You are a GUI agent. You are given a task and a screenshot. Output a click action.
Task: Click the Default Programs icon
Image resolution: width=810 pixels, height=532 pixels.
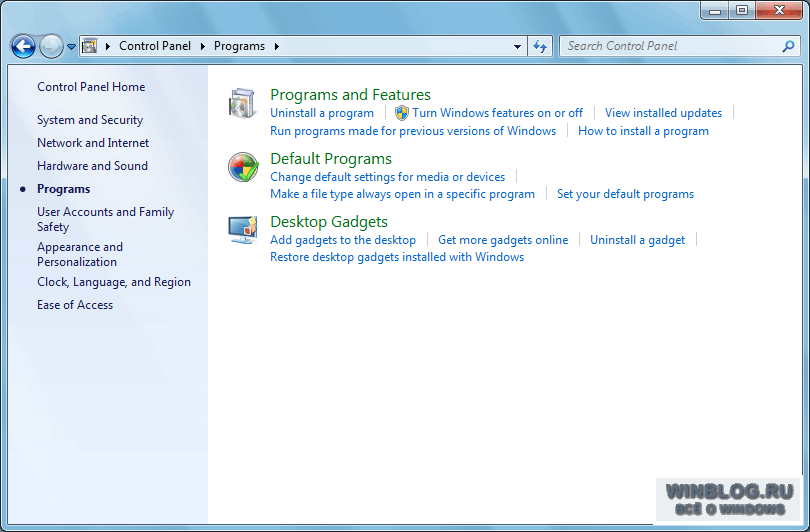(243, 167)
